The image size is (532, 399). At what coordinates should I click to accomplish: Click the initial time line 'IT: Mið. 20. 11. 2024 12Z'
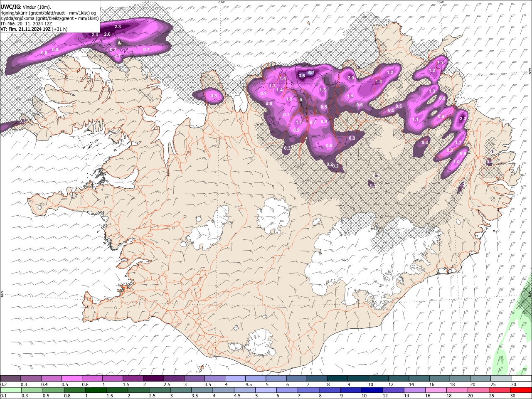[26, 24]
